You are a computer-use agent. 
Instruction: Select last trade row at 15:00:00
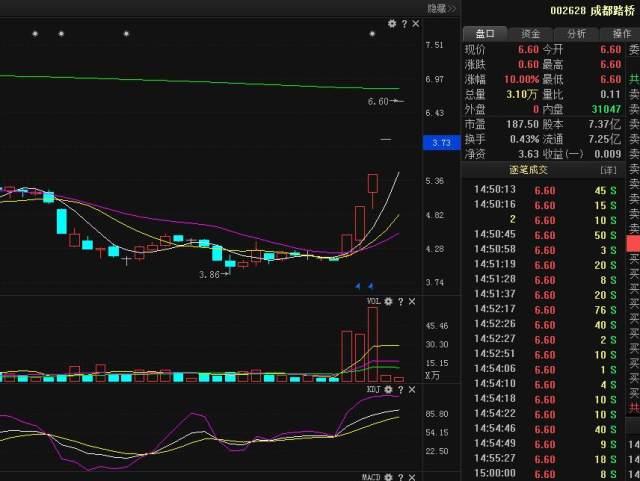pos(541,474)
